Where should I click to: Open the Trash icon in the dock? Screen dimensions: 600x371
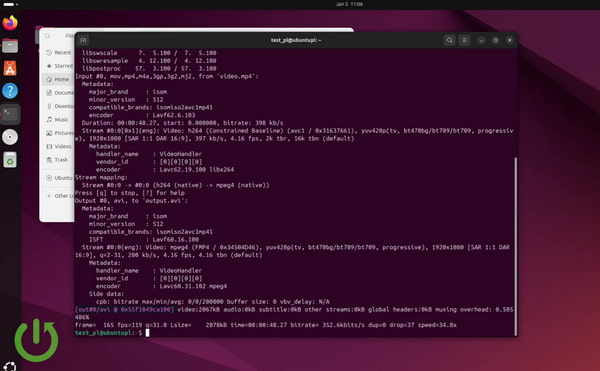pyautogui.click(x=10, y=160)
